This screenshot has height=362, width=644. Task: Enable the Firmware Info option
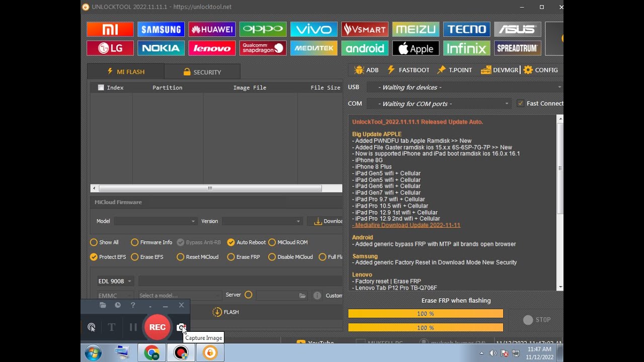click(151, 242)
